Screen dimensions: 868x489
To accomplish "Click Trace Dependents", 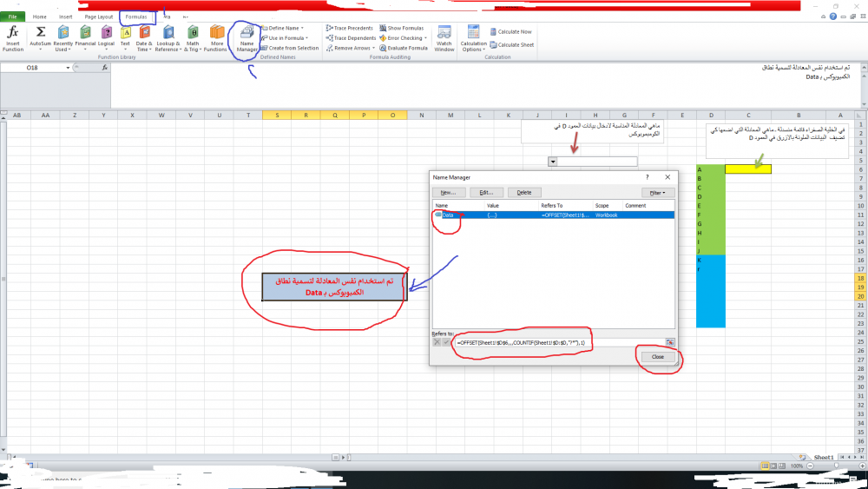I will [x=351, y=37].
